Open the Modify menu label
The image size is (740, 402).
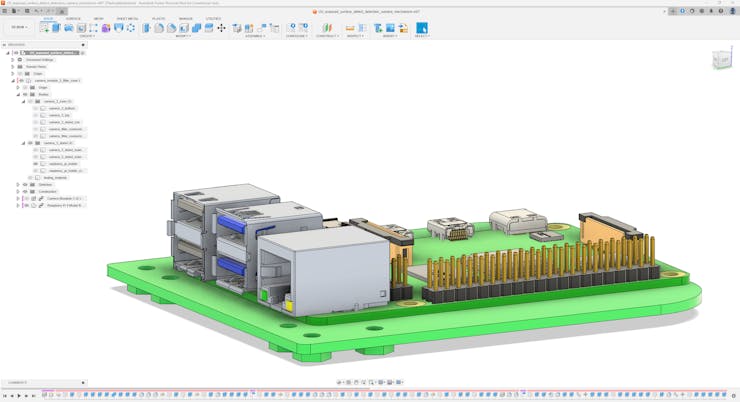(183, 36)
